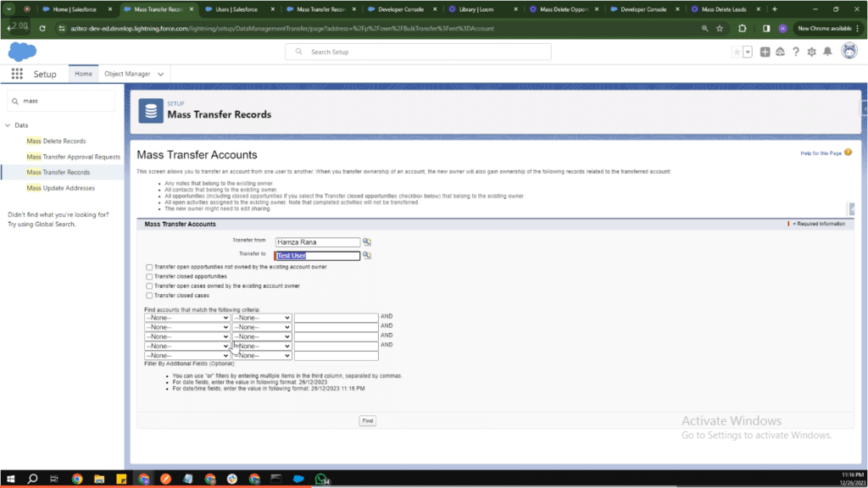Click the Mass Transfer Records database icon
Image resolution: width=868 pixels, height=488 pixels.
151,111
